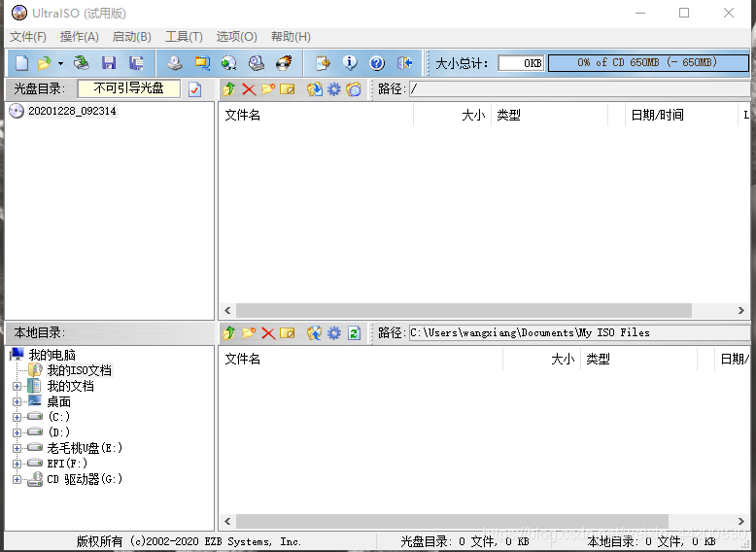
Task: Sort local pane by 类型 column
Action: point(638,359)
